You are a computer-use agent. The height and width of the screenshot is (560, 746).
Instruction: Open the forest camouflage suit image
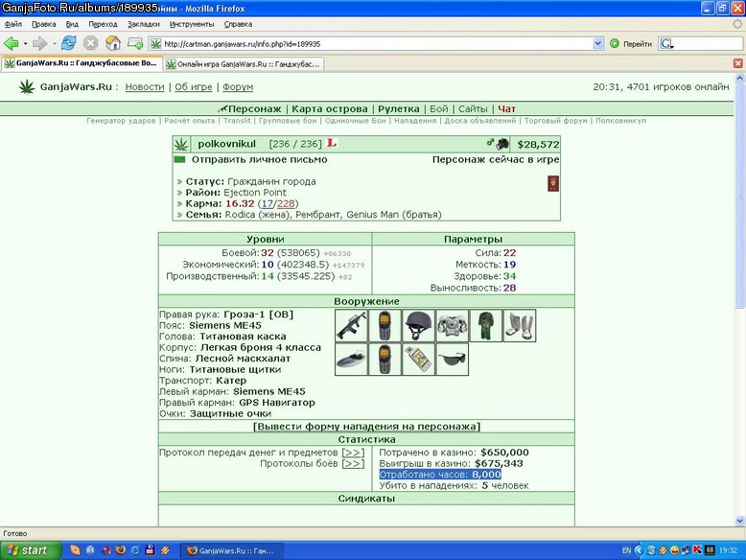point(486,325)
